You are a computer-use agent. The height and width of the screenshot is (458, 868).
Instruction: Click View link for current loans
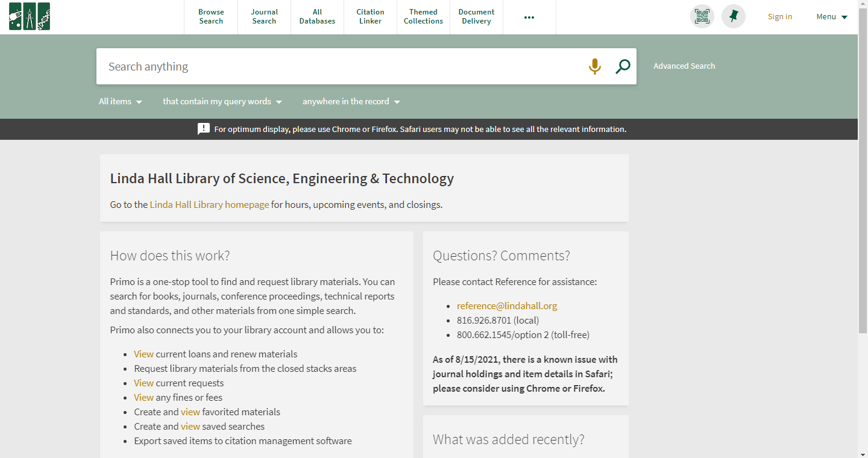pyautogui.click(x=143, y=354)
